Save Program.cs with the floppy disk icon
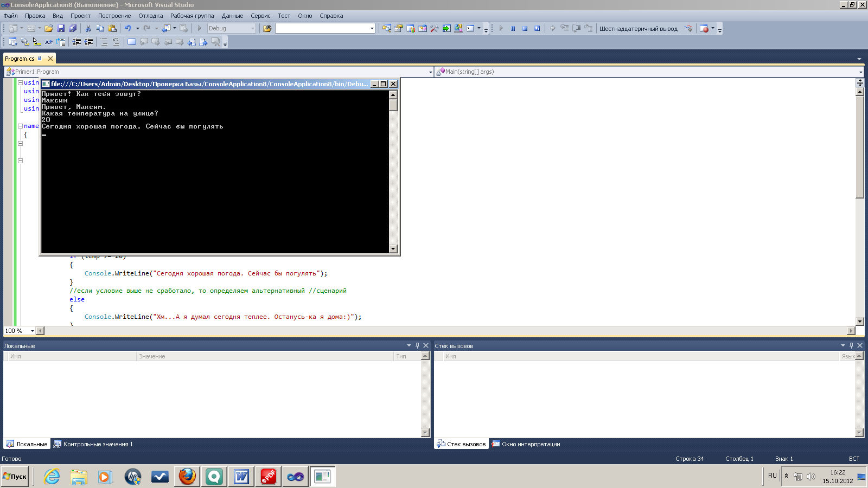Screen dimensions: 868x488 pyautogui.click(x=61, y=28)
